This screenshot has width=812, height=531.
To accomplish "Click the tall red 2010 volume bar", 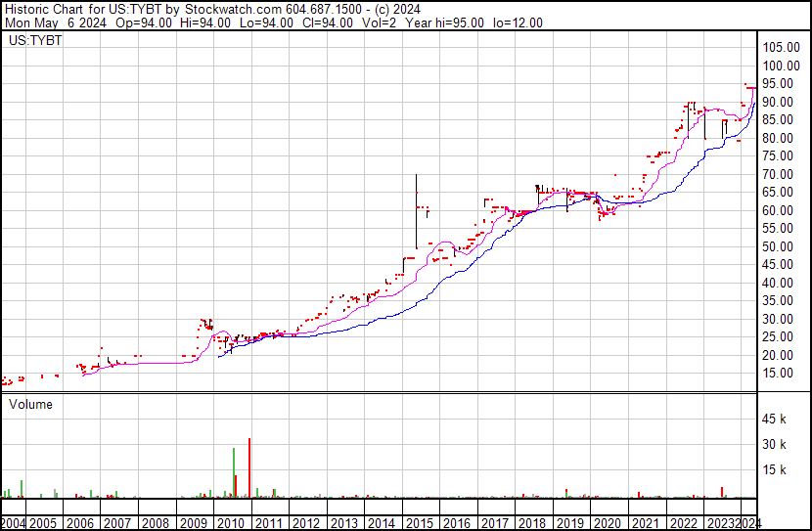I will (x=249, y=467).
